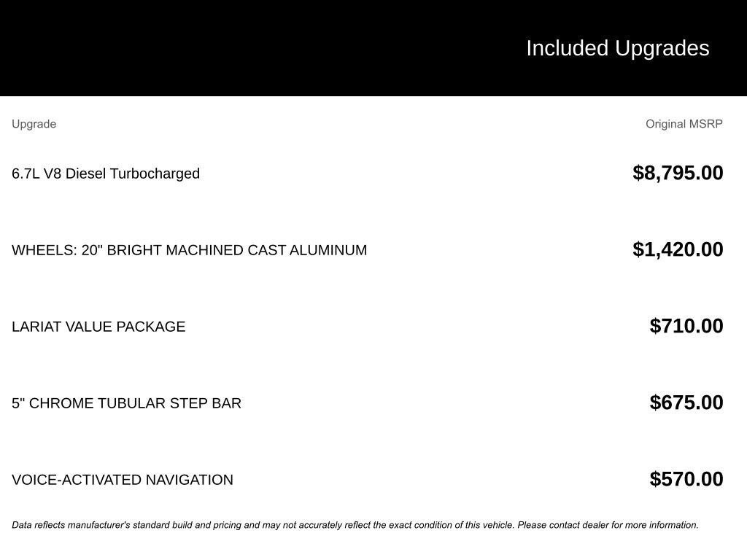Viewport: 747px width, 560px height.
Task: Click the Upgrade column header
Action: click(34, 124)
